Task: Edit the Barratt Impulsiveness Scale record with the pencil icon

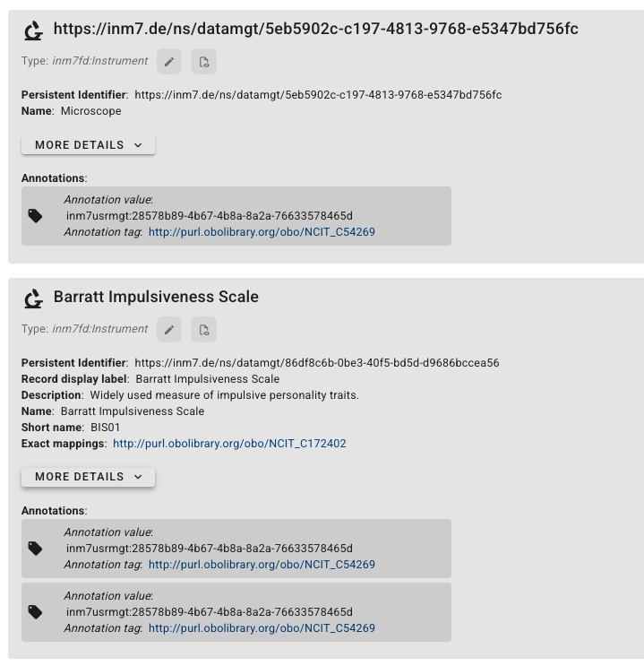Action: [x=169, y=330]
